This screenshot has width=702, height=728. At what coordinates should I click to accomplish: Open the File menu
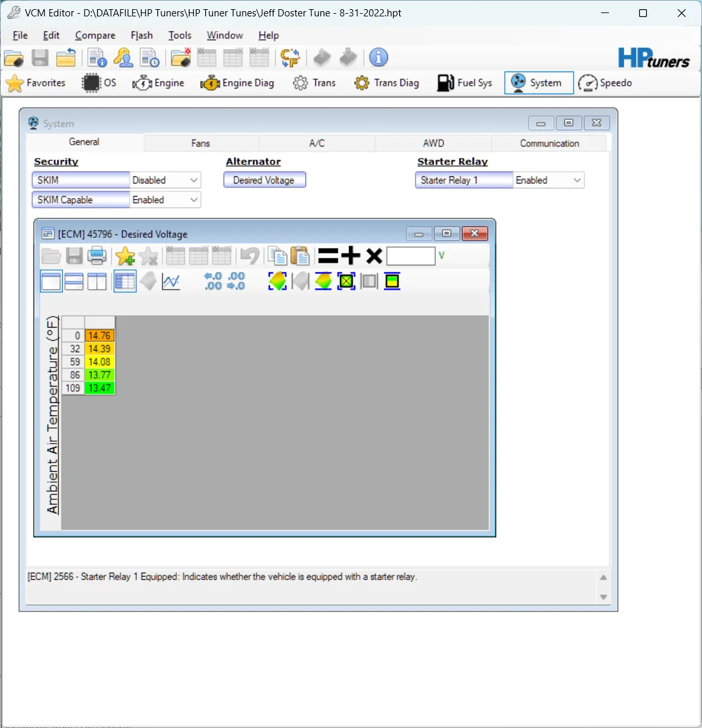click(x=20, y=35)
